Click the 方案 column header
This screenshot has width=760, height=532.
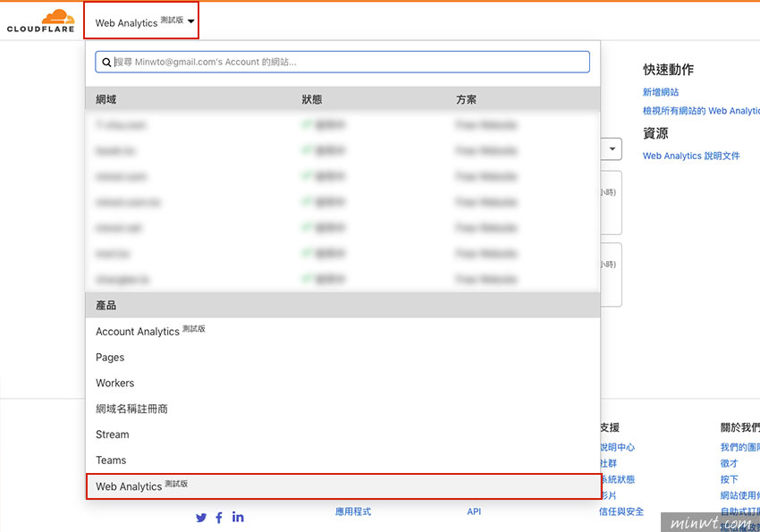(x=466, y=99)
